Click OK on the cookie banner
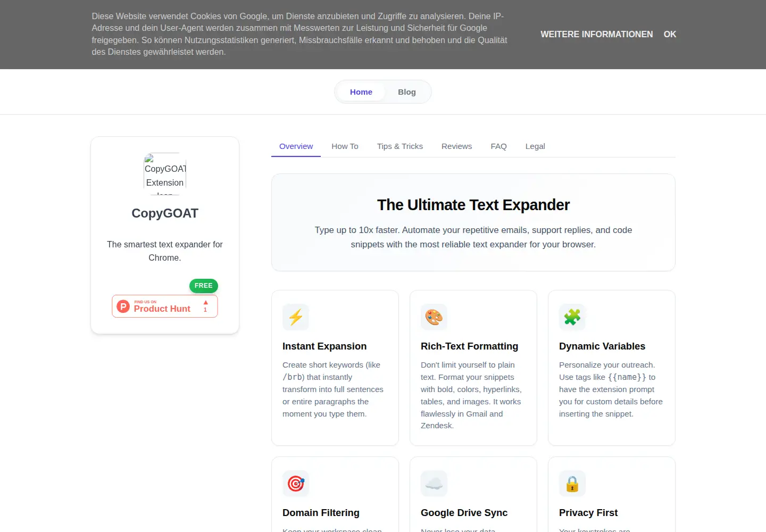 pos(670,34)
